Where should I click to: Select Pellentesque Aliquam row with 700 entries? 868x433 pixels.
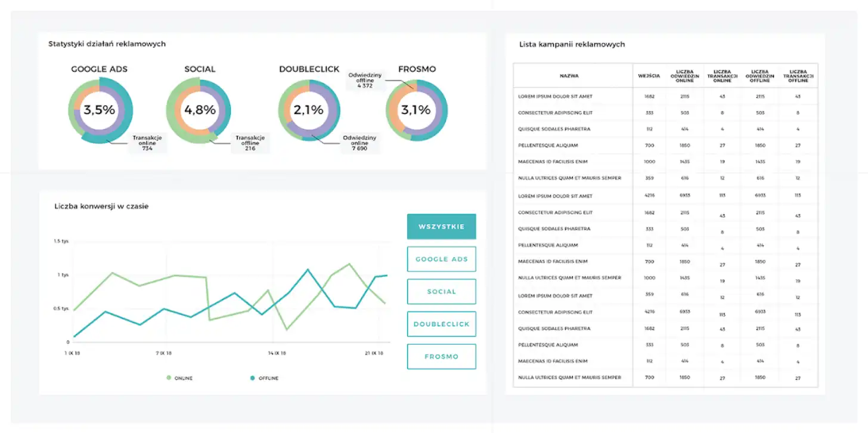[x=666, y=146]
